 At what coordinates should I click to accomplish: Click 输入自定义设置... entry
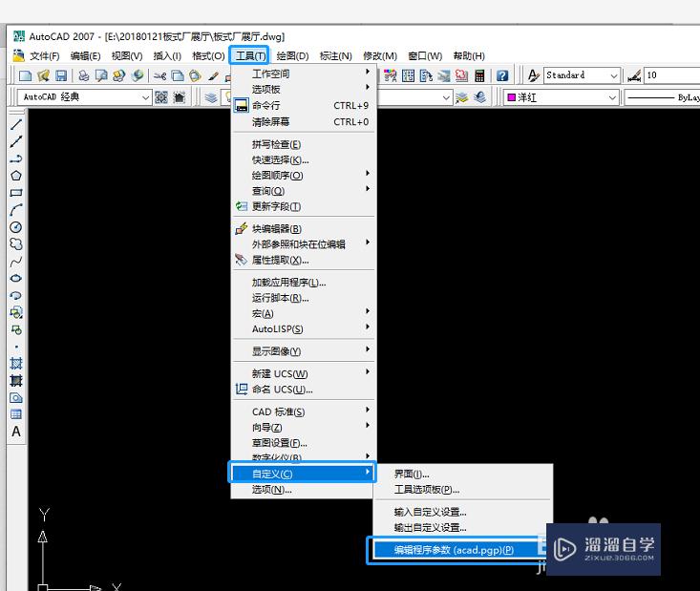coord(463,512)
